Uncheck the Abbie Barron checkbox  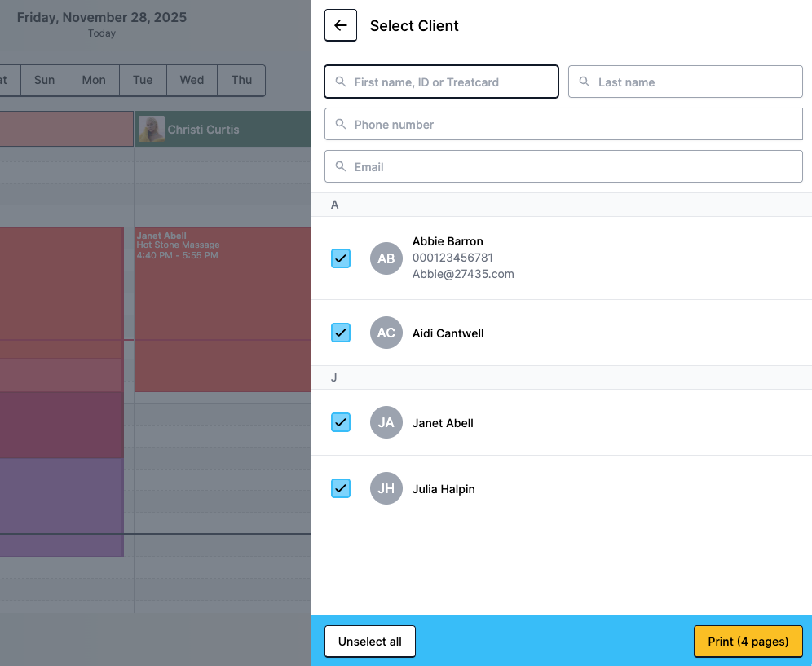click(x=341, y=258)
